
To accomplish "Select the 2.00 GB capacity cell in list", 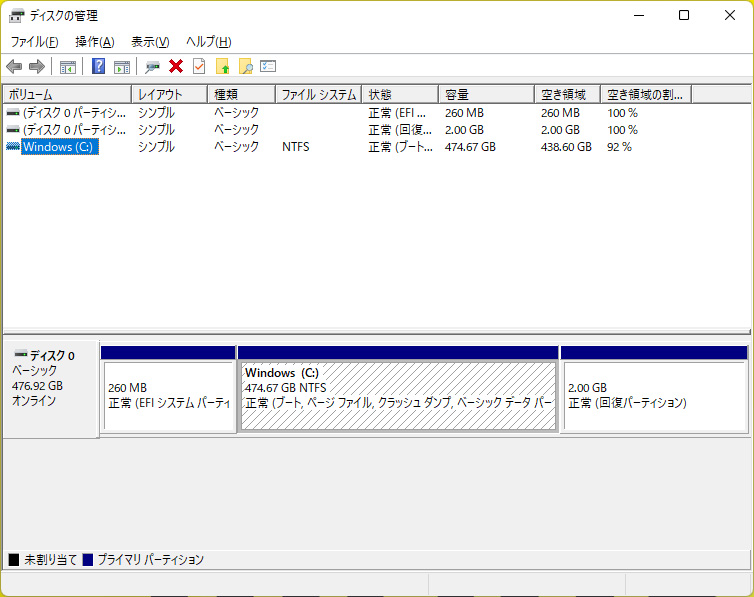I will (464, 130).
